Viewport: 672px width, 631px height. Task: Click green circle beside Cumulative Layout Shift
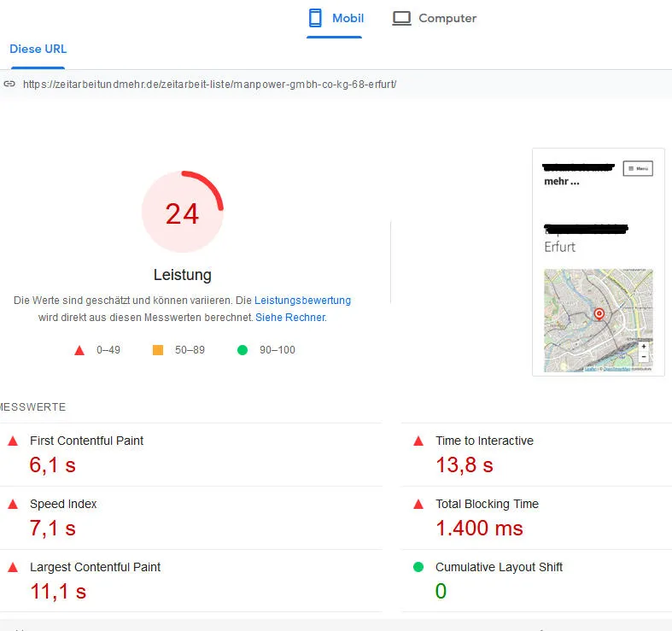(418, 567)
